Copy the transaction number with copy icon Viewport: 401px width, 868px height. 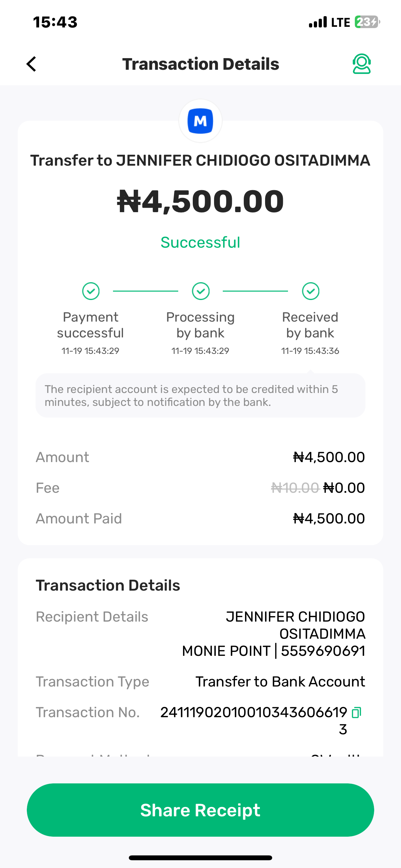click(x=356, y=712)
